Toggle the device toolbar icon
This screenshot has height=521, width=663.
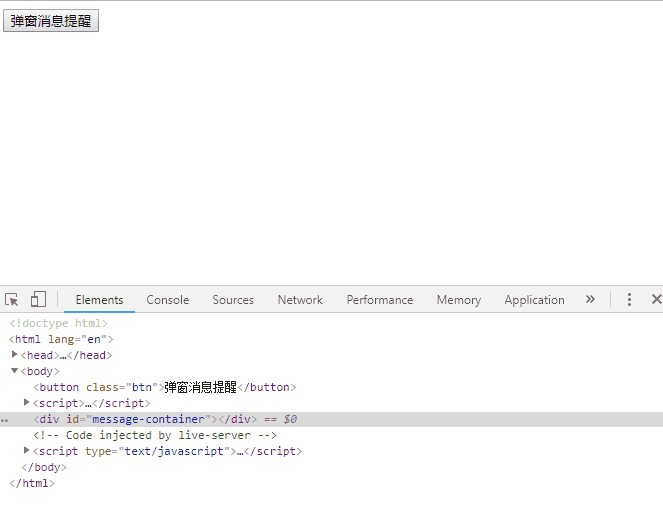[x=38, y=299]
